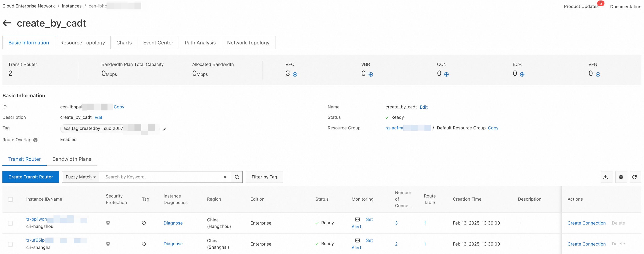The width and height of the screenshot is (644, 254).
Task: Go to Cloud Enterprise Network breadcrumb
Action: tap(28, 6)
